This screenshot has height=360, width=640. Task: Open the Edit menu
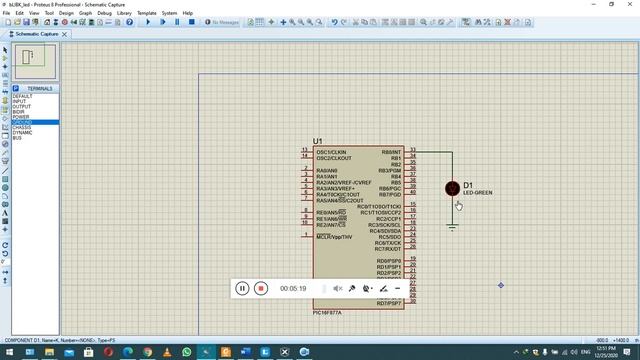(x=19, y=13)
